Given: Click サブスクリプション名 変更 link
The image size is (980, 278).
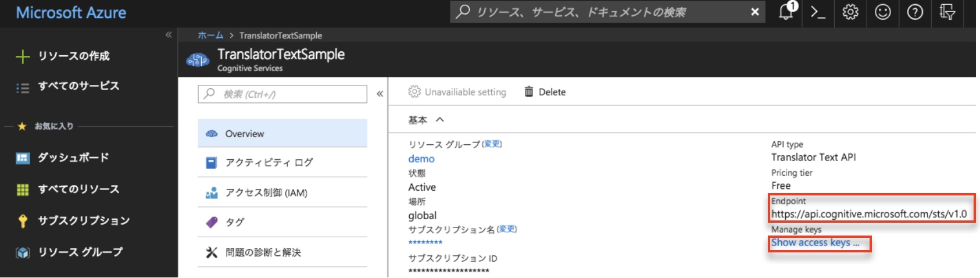Looking at the screenshot, I should click(x=507, y=229).
